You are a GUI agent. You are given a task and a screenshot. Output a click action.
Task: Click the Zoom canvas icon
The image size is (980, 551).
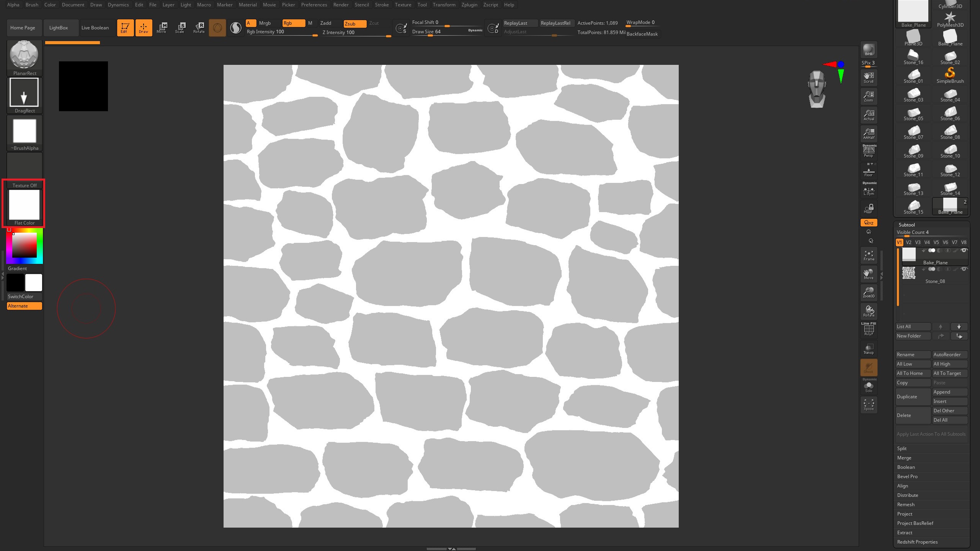869,96
